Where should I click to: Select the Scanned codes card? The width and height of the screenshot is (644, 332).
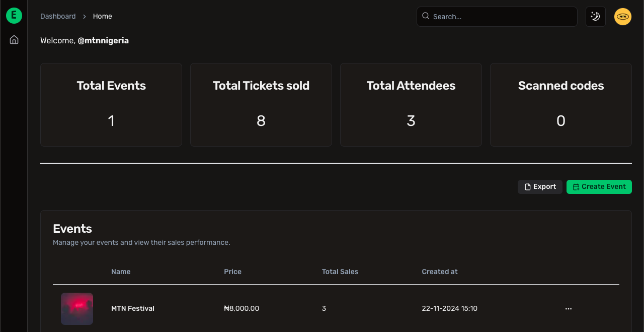(560, 104)
